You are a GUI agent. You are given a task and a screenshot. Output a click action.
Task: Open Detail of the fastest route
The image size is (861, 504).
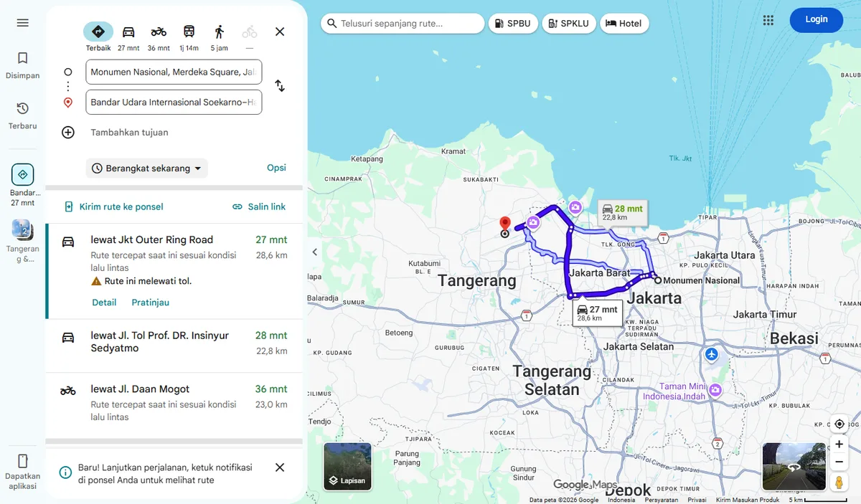[104, 303]
